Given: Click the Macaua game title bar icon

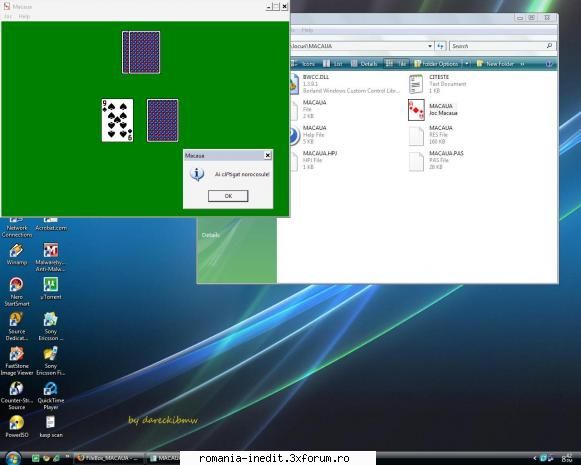Looking at the screenshot, I should (7, 6).
